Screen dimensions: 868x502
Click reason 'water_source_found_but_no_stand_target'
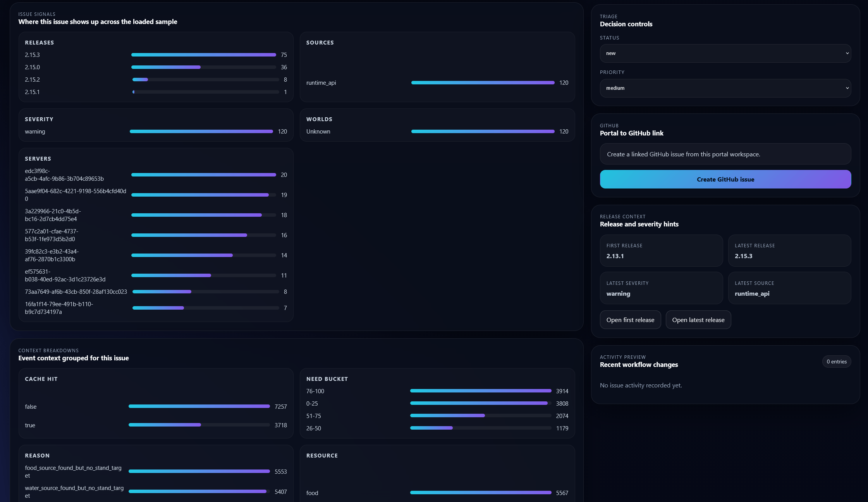tap(74, 492)
